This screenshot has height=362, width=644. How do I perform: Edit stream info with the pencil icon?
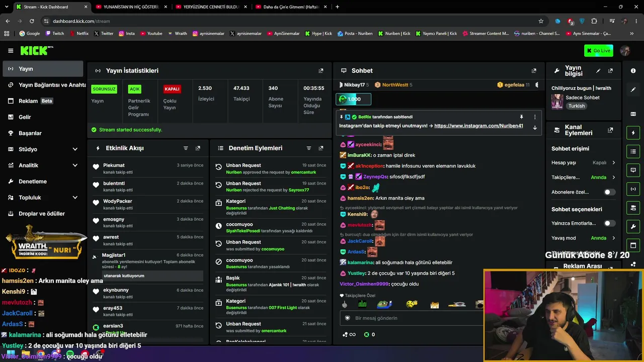pos(598,71)
